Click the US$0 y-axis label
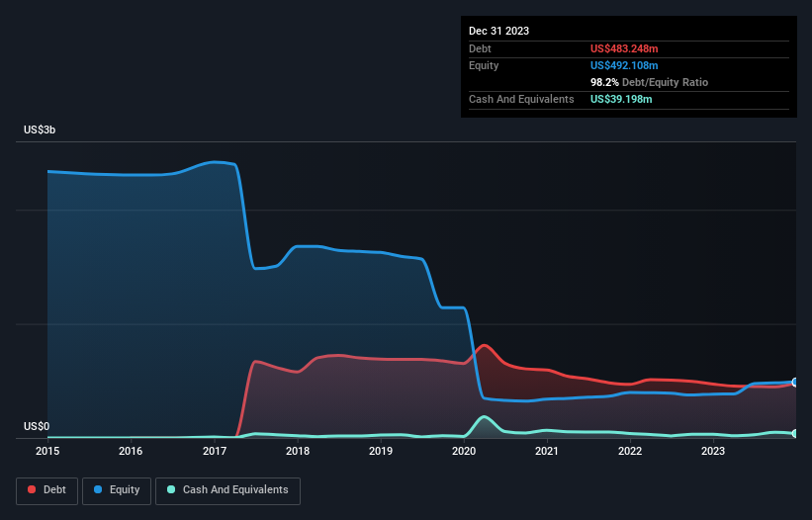This screenshot has height=520, width=812. [37, 426]
